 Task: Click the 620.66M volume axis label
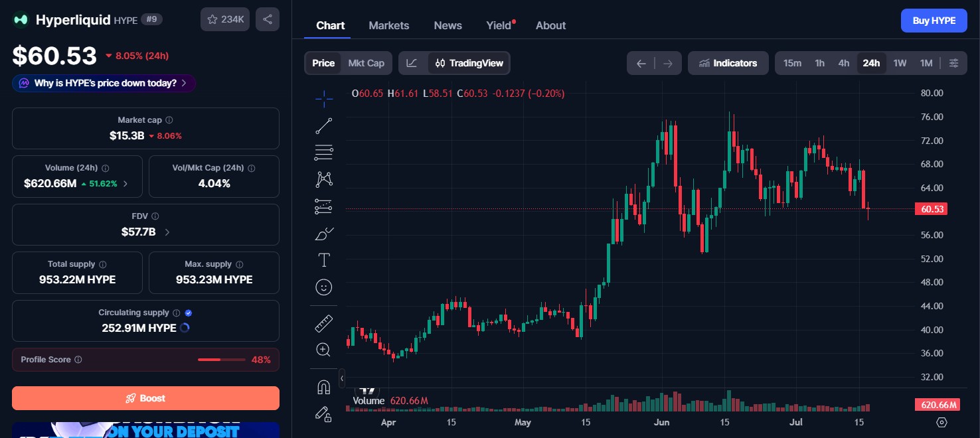(938, 405)
